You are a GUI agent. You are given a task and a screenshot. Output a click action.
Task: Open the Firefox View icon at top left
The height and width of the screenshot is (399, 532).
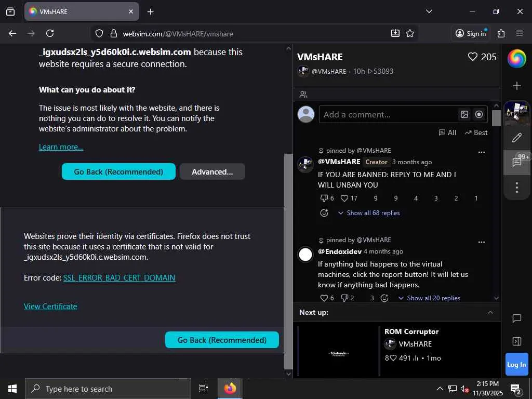[10, 11]
